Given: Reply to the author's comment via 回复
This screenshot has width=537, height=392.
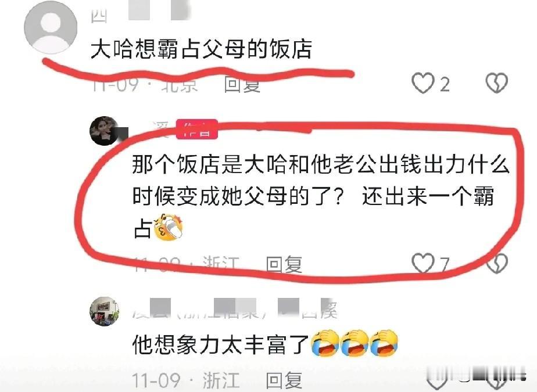Looking at the screenshot, I should pyautogui.click(x=284, y=265).
